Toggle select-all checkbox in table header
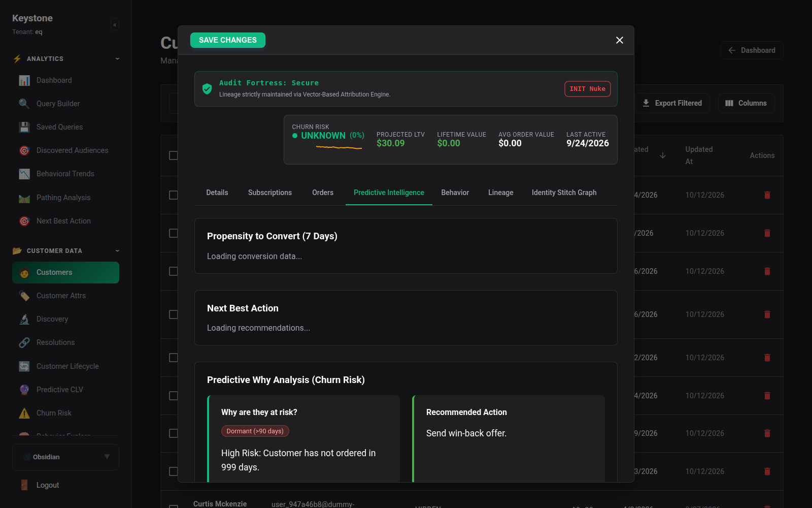This screenshot has width=812, height=508. [174, 155]
